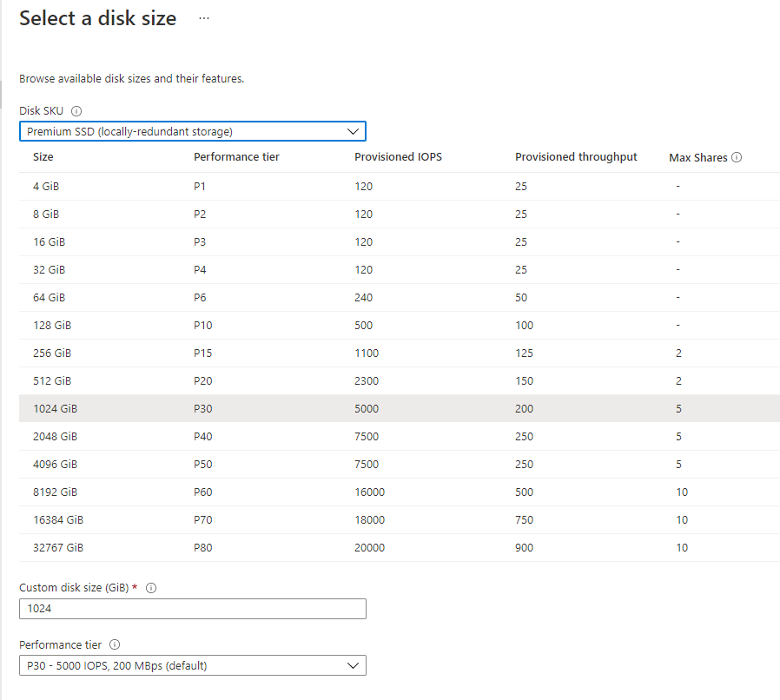Sort by the Max Shares column header
The height and width of the screenshot is (700, 780).
pyautogui.click(x=698, y=158)
